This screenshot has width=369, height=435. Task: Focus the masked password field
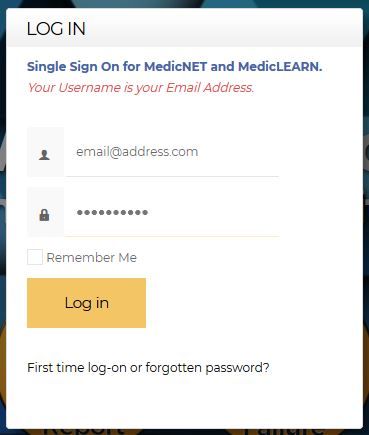(172, 212)
